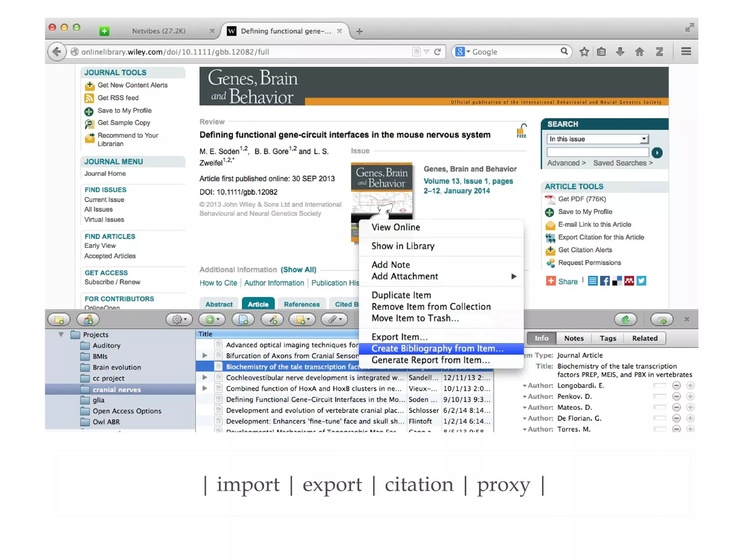The width and height of the screenshot is (747, 560).
Task: Open the References tab of article
Action: click(302, 304)
